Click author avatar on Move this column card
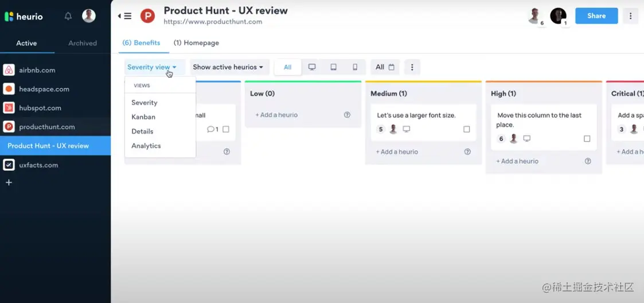This screenshot has height=303, width=644. click(513, 138)
